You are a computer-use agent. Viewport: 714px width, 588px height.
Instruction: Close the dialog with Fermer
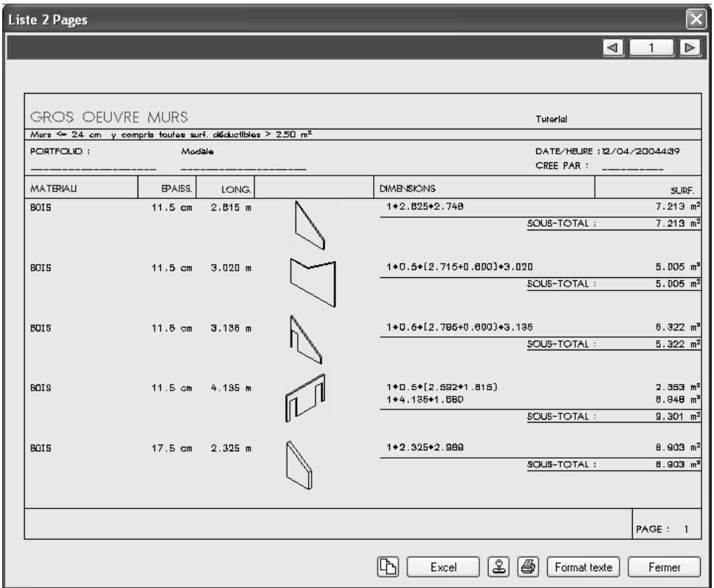pyautogui.click(x=664, y=567)
